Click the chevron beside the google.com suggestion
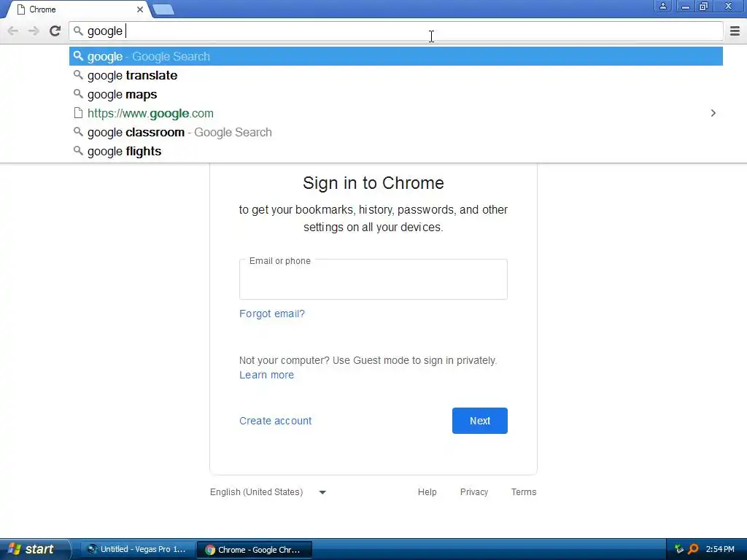 (713, 113)
